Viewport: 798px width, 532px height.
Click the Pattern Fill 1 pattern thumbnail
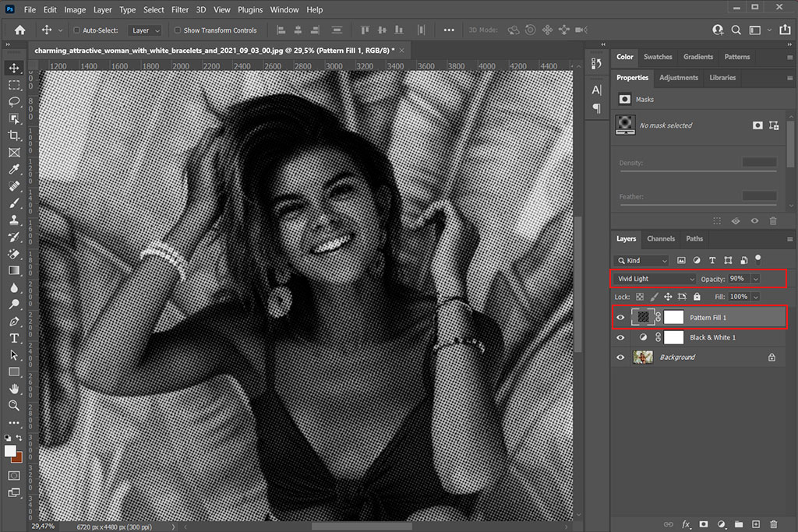coord(643,317)
